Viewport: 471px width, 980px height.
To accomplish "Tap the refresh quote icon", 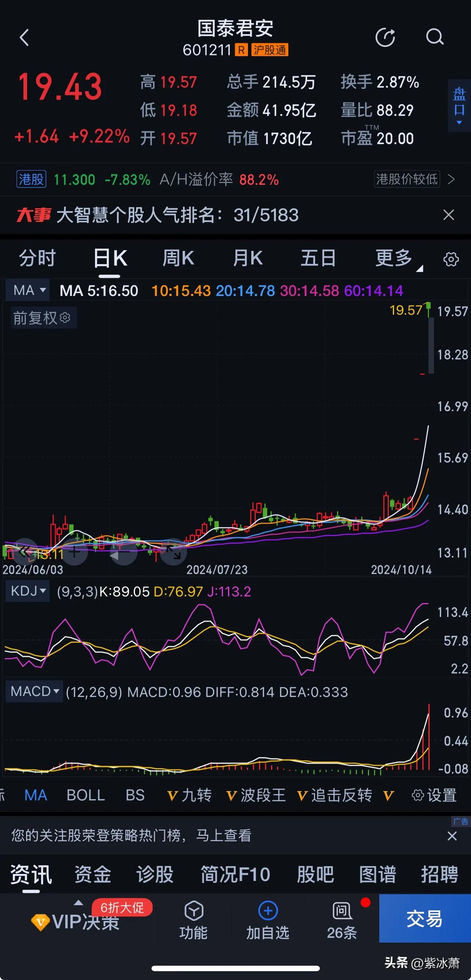I will coord(385,37).
